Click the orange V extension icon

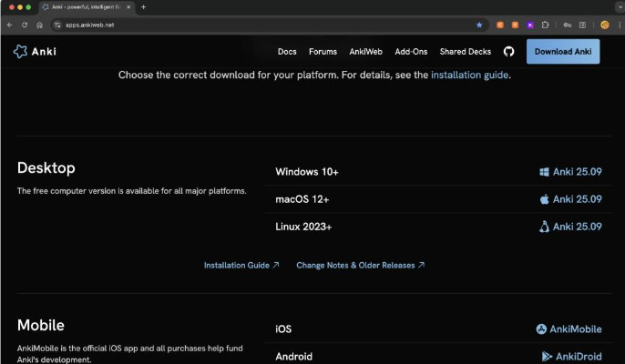tap(515, 25)
